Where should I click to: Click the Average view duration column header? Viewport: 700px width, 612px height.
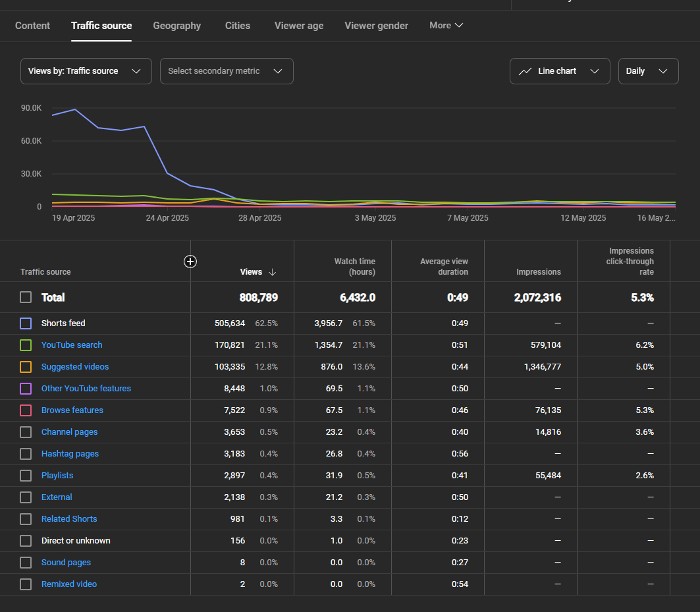pyautogui.click(x=444, y=267)
